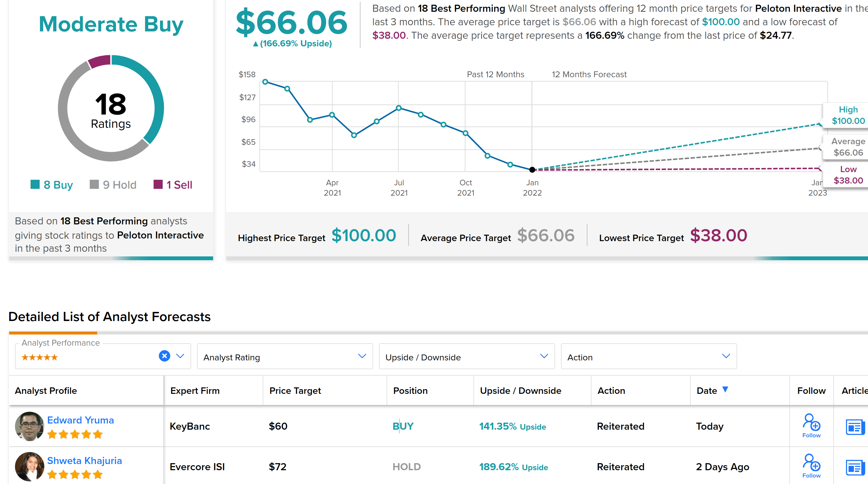Click the Past 12 Months chart label
The height and width of the screenshot is (484, 868).
pyautogui.click(x=495, y=74)
